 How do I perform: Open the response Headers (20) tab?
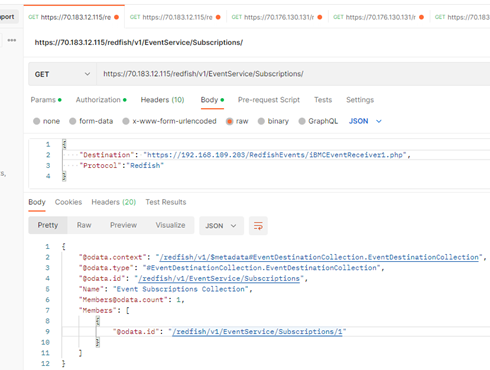click(114, 202)
